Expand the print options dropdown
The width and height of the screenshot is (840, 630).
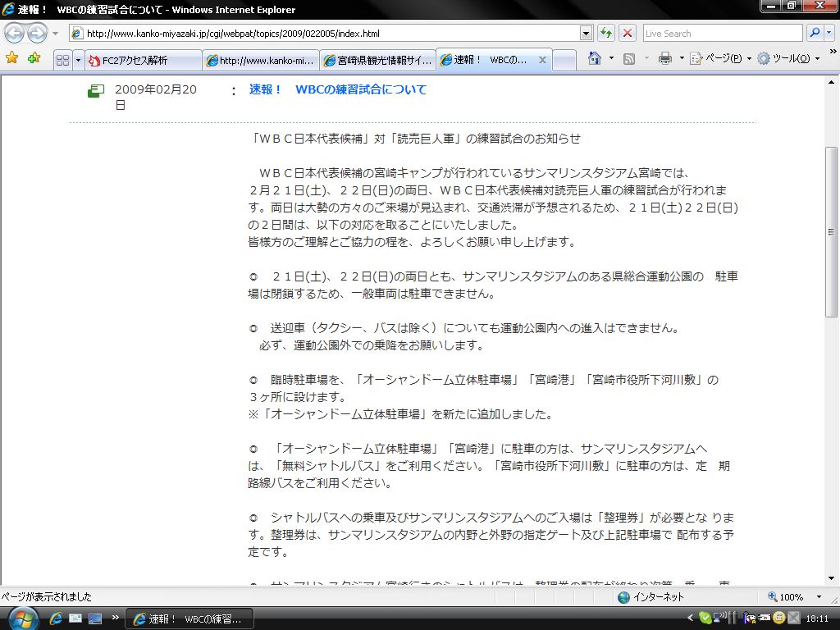click(682, 58)
